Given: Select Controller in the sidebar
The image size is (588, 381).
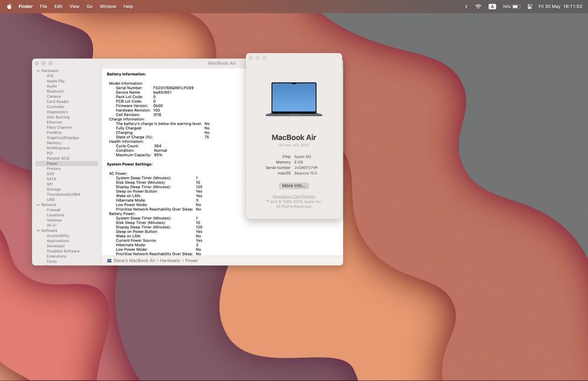Looking at the screenshot, I should coord(55,107).
